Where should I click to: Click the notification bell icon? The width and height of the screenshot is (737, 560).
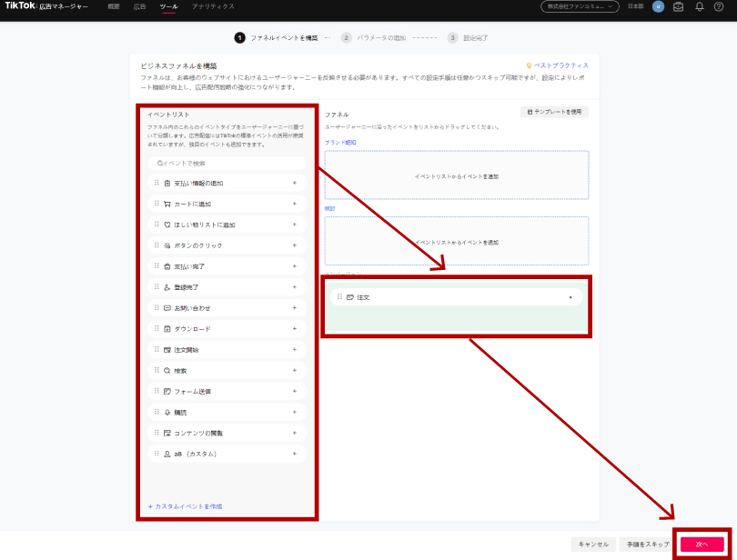click(x=699, y=6)
